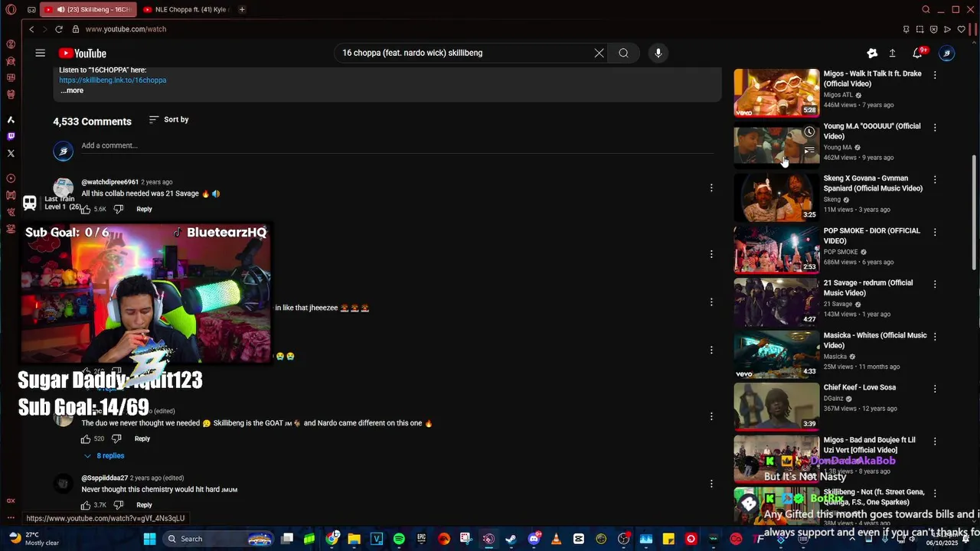Click the flower-shaped icon left of upload
Viewport: 980px width, 551px height.
pyautogui.click(x=872, y=53)
